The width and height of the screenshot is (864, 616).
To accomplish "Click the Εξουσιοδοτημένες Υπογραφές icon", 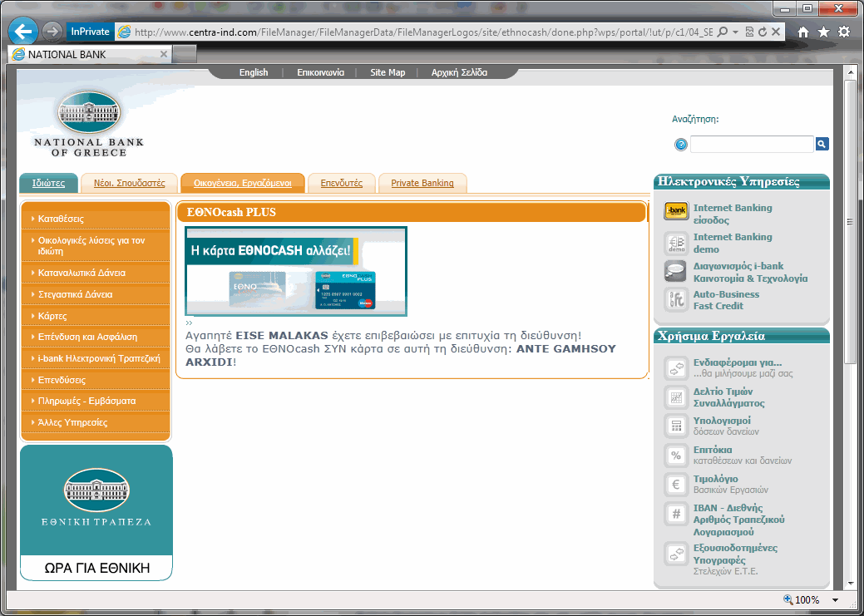I will (x=676, y=554).
